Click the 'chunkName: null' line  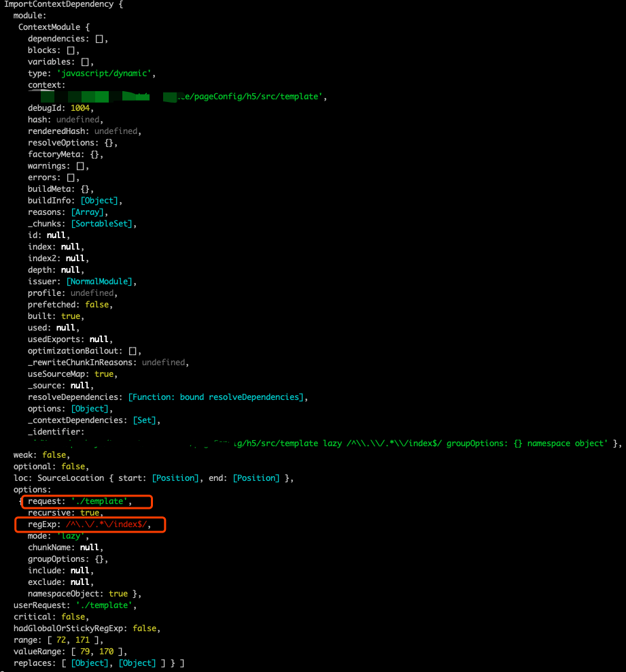click(x=65, y=548)
